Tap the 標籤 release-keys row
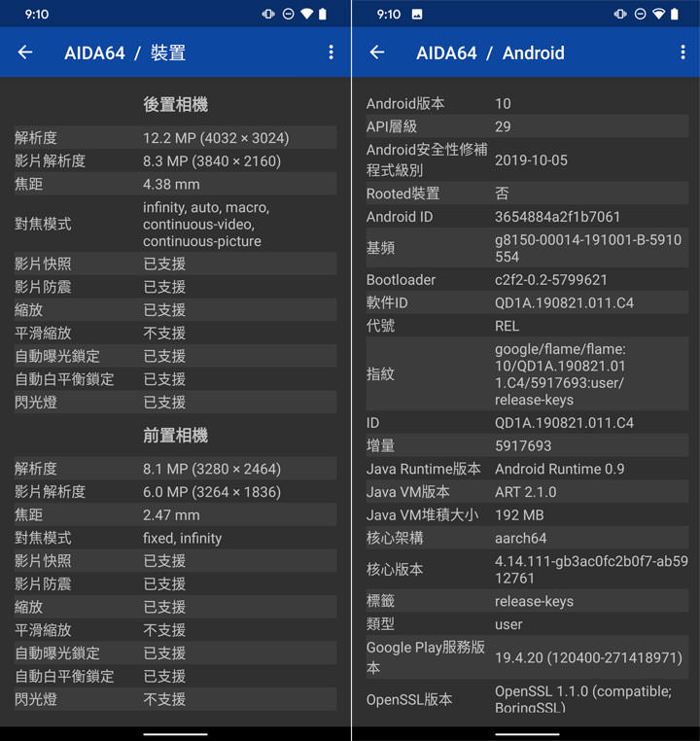700x741 pixels. 527,601
